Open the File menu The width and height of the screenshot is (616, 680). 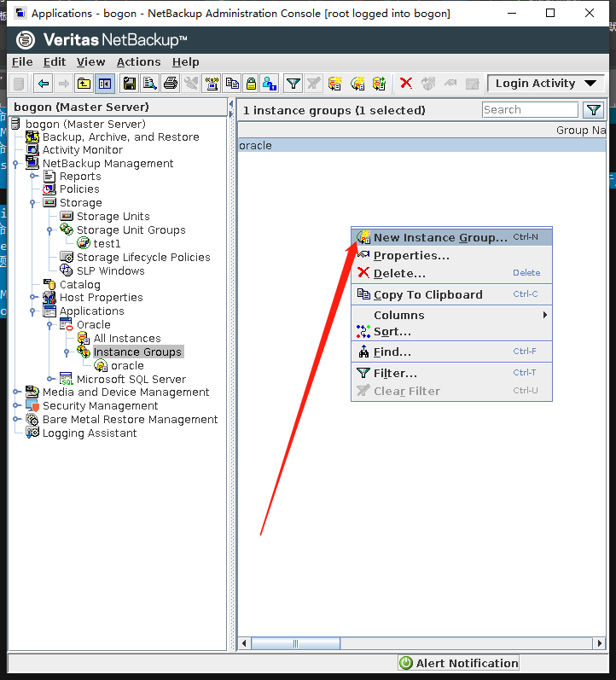coord(22,62)
